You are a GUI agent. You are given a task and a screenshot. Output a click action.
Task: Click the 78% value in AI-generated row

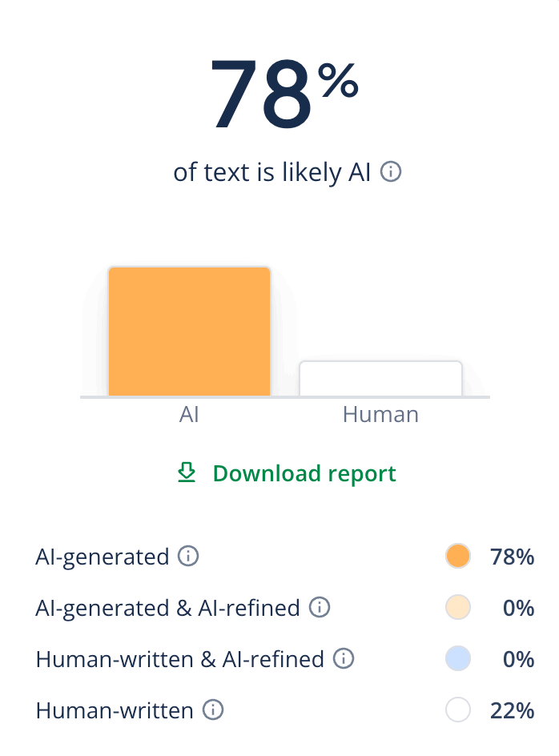click(x=513, y=557)
